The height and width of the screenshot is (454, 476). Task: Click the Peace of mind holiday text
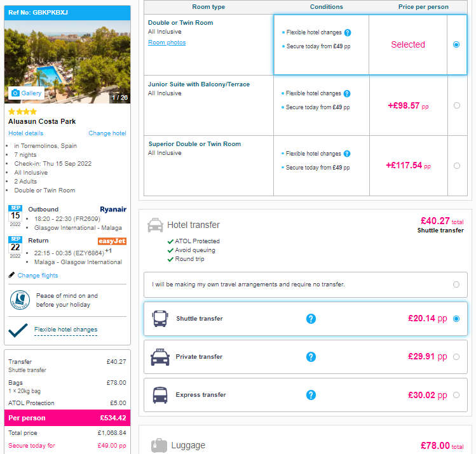(x=67, y=300)
